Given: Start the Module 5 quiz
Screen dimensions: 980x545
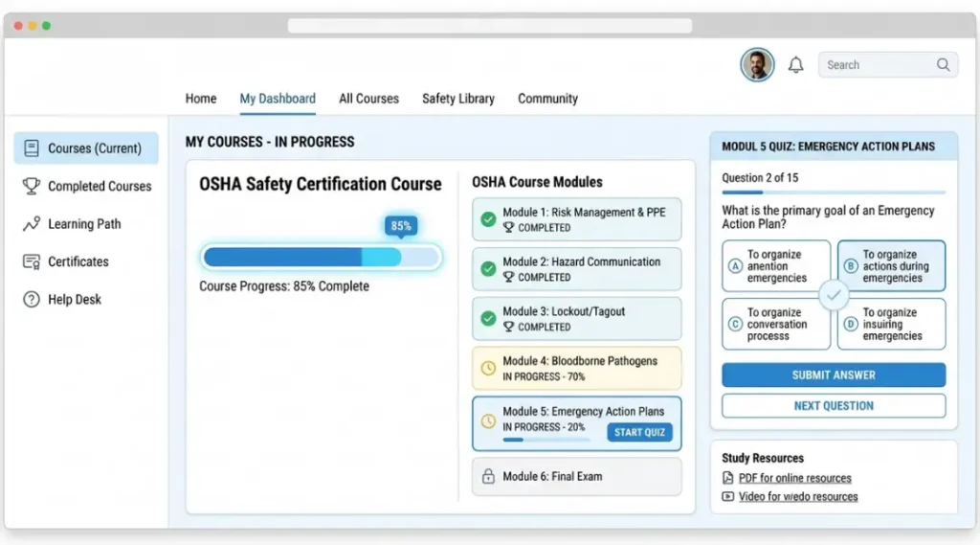Looking at the screenshot, I should 639,432.
